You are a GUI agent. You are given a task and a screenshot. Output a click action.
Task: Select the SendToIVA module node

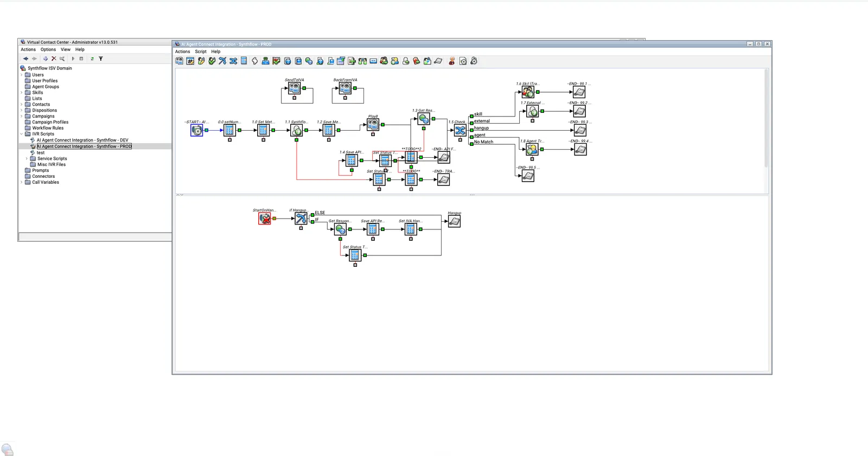coord(294,88)
